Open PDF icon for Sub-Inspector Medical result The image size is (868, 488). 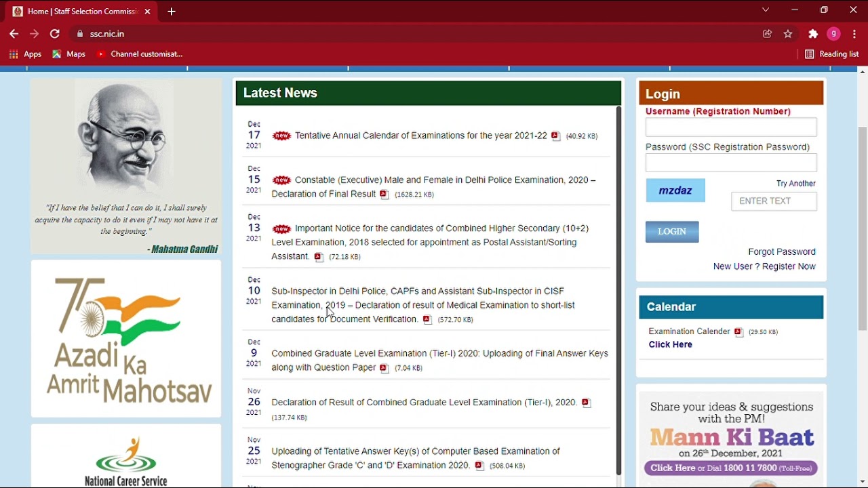pyautogui.click(x=427, y=319)
